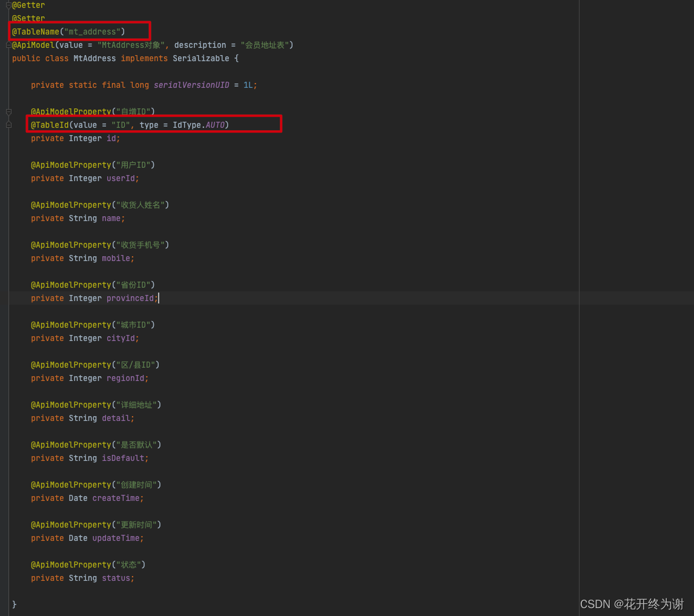
Task: Click the Serializable interface name
Action: (201, 59)
